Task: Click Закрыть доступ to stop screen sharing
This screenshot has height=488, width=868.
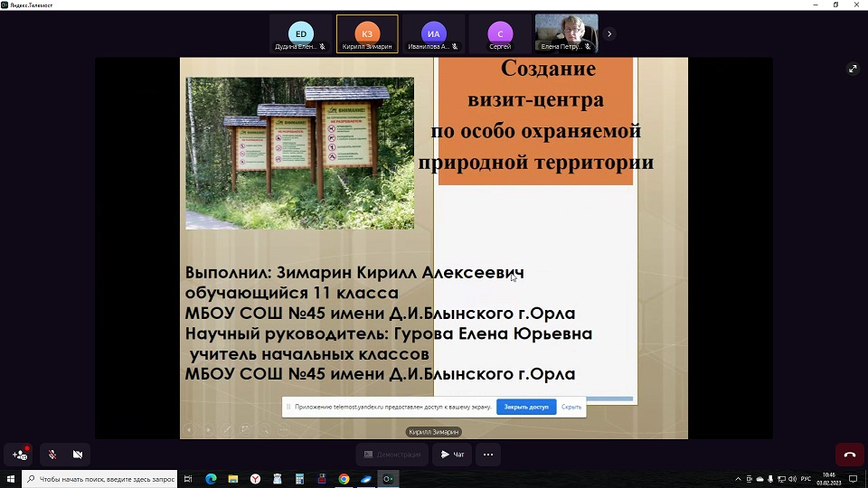Action: [x=526, y=407]
